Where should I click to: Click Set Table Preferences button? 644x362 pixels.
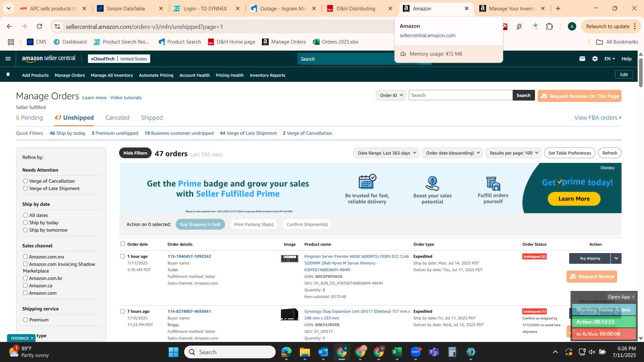tap(570, 153)
